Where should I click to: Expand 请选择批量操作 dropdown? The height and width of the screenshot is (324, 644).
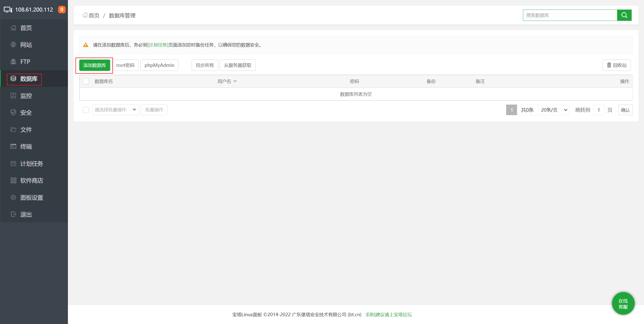pos(115,110)
